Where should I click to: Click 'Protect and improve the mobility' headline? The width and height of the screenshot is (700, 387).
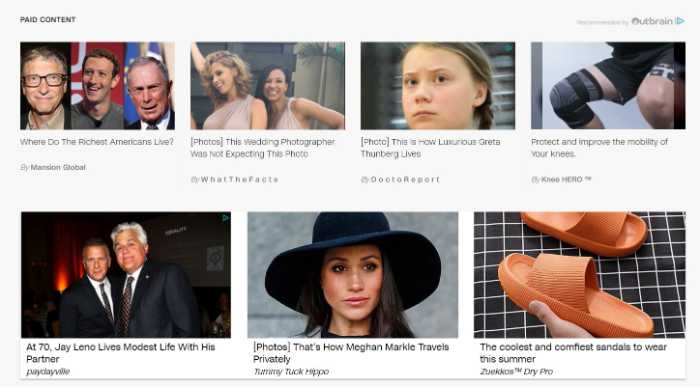point(599,148)
